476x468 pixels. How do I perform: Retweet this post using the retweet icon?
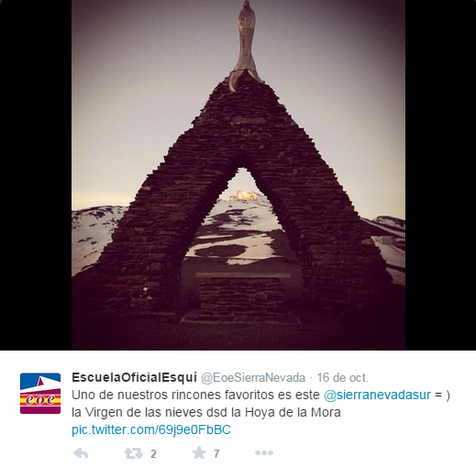133,453
